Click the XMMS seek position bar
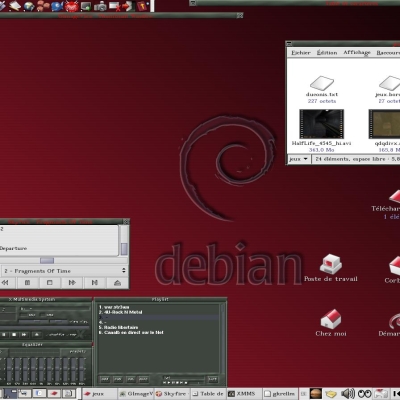 pos(45,328)
